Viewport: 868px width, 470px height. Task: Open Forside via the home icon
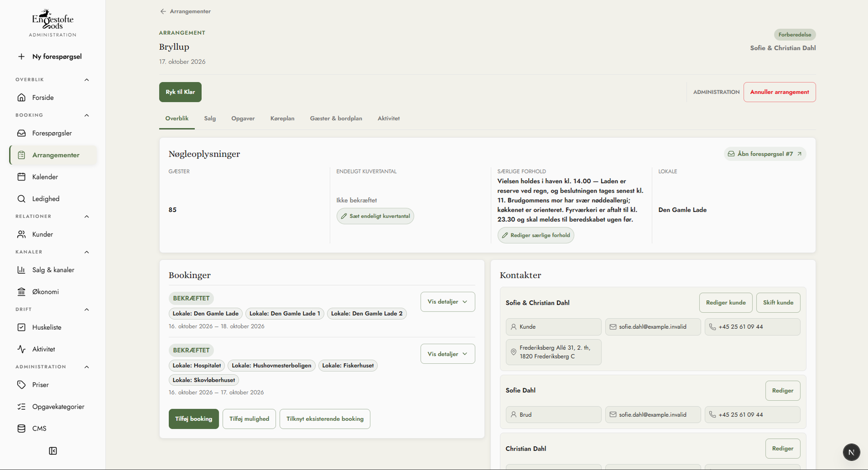click(x=21, y=98)
